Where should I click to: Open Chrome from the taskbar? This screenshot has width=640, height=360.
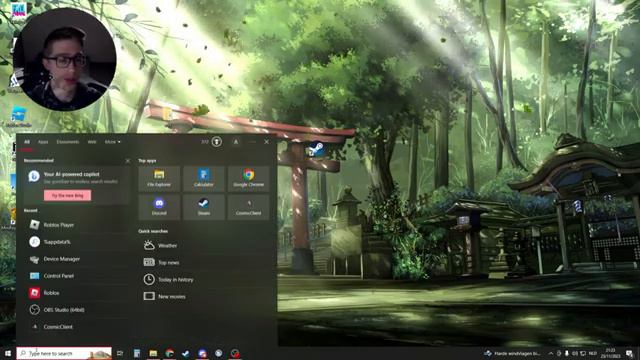coord(169,353)
